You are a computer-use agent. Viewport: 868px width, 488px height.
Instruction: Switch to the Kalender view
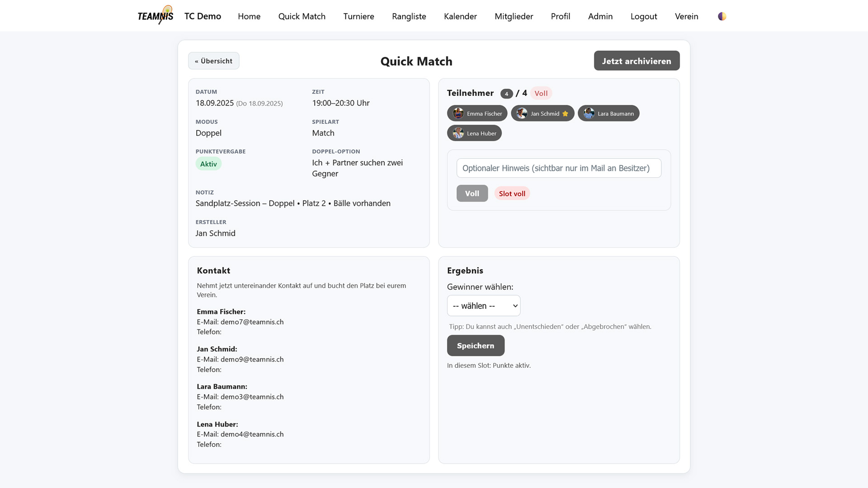[460, 16]
